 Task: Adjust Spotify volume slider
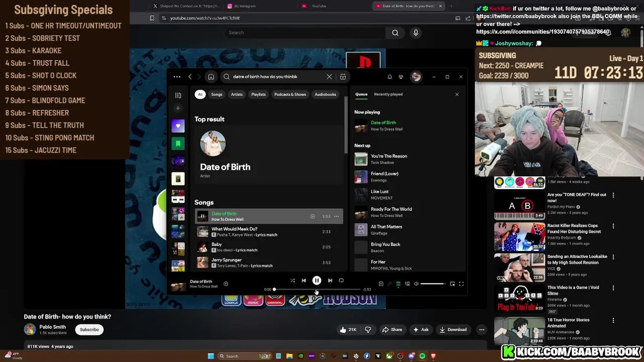(433, 284)
